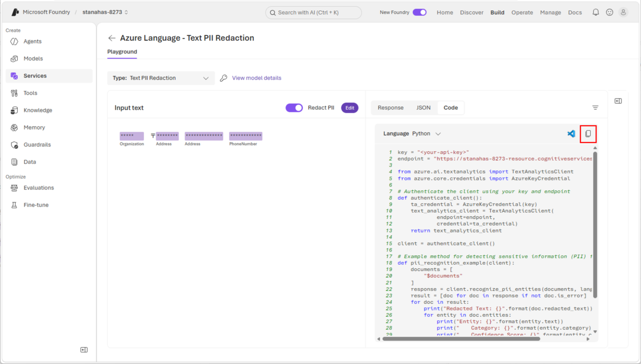Click the Fine-tune flask icon
The height and width of the screenshot is (364, 641).
tap(14, 205)
